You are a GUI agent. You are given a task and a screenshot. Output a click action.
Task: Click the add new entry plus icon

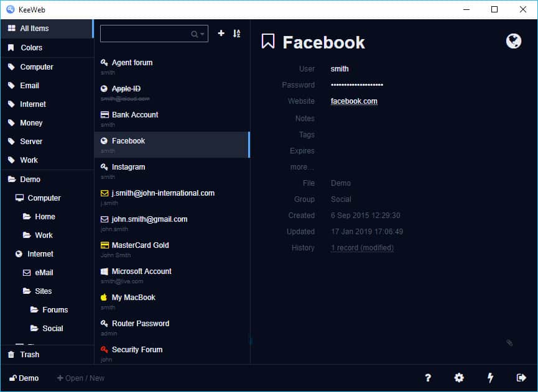[x=221, y=34]
